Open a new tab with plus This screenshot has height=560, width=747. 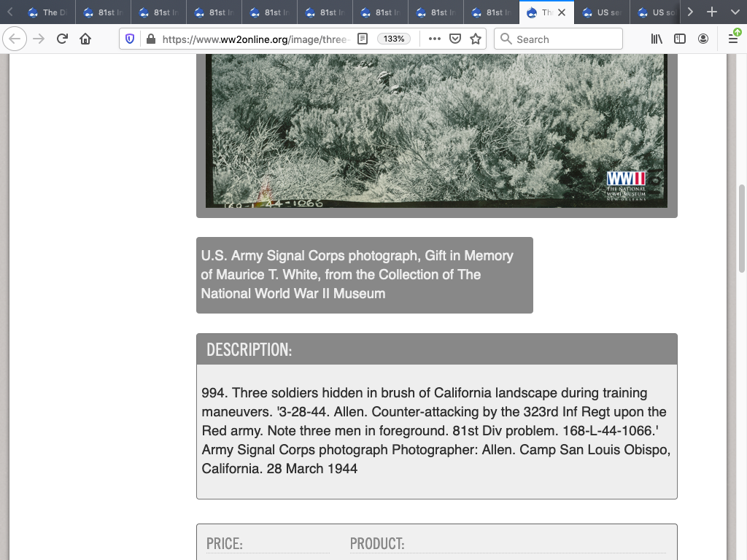click(712, 12)
